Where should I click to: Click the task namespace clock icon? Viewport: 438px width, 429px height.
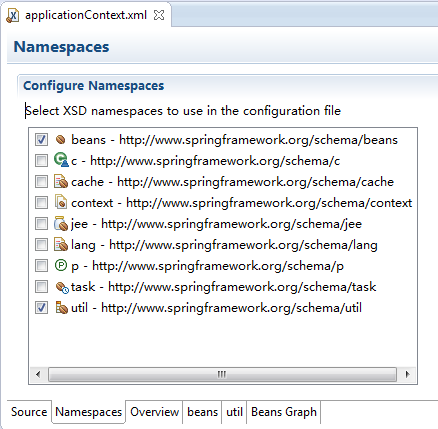[62, 287]
